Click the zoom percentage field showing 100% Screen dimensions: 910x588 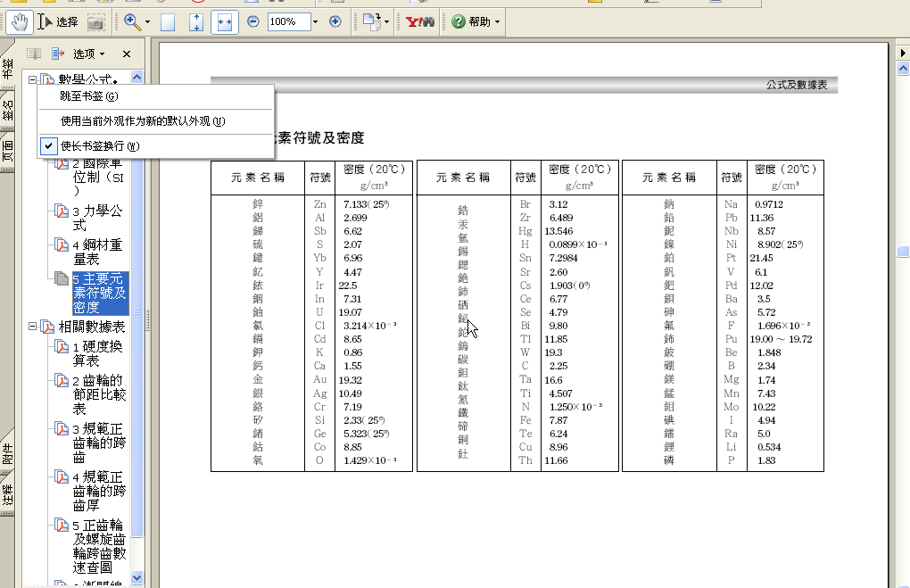(x=289, y=21)
